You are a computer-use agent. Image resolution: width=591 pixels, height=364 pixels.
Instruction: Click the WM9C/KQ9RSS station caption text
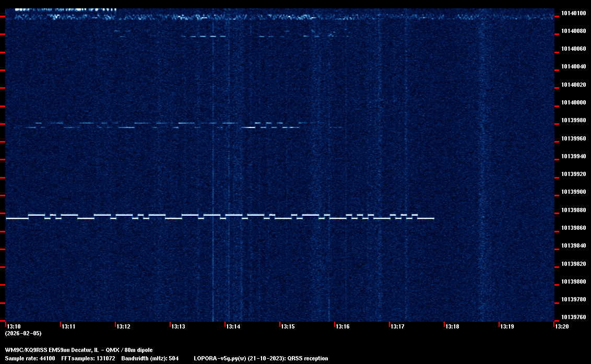(x=79, y=350)
